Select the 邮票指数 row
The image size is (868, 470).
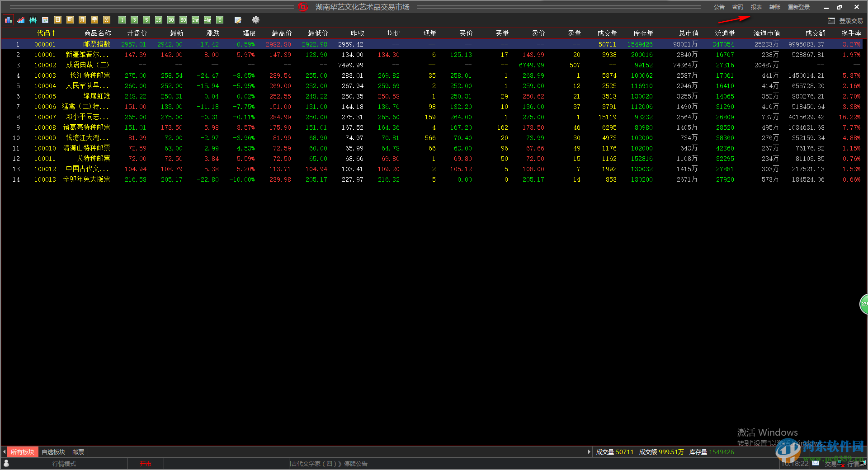coord(432,44)
